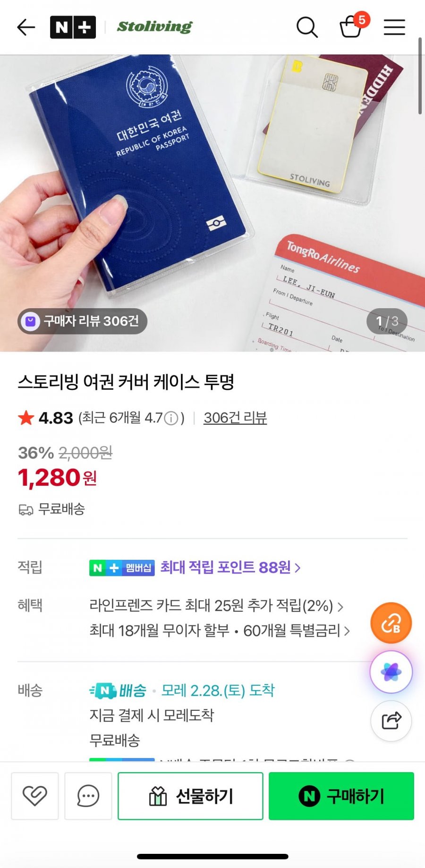Click the green 구매하기 button

pos(341,796)
